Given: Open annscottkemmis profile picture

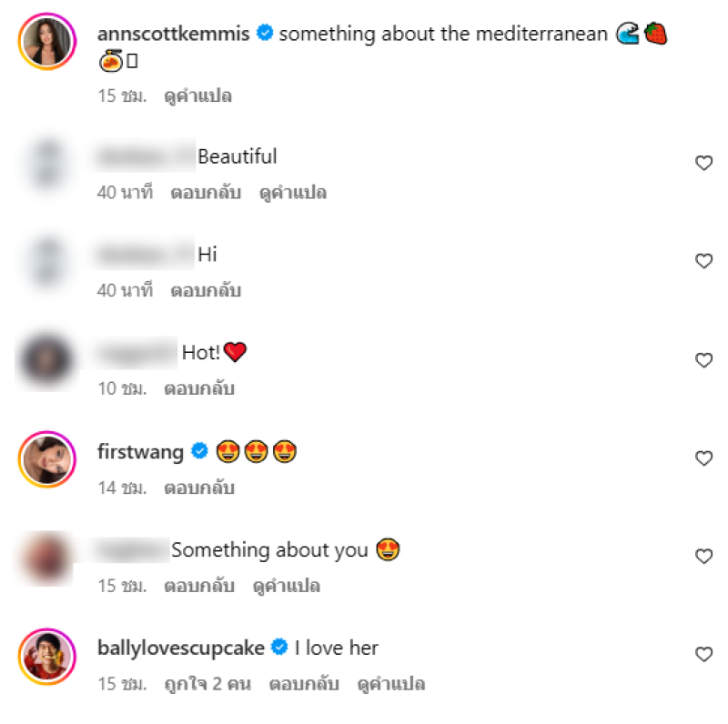Looking at the screenshot, I should 46,41.
